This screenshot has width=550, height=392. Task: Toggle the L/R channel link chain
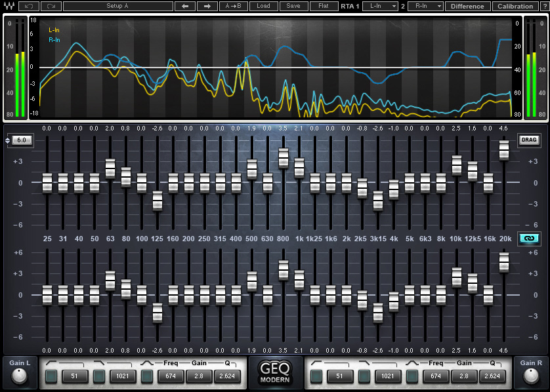(530, 239)
